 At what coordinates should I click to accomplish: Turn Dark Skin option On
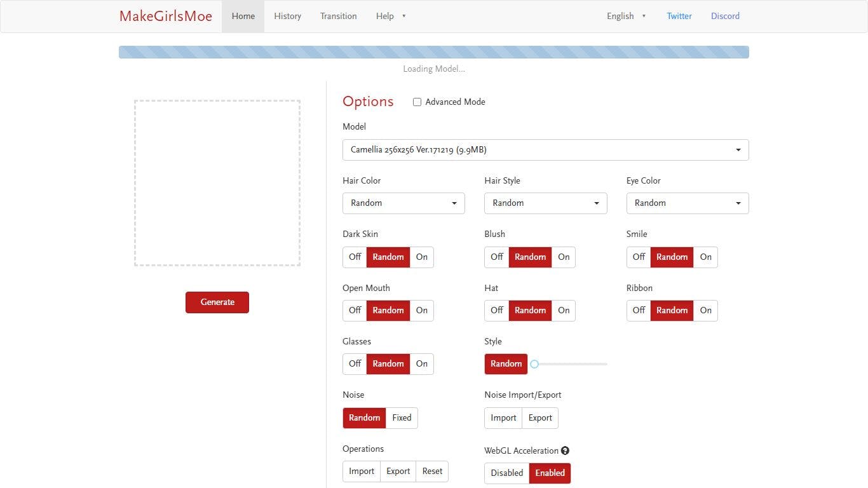tap(422, 257)
